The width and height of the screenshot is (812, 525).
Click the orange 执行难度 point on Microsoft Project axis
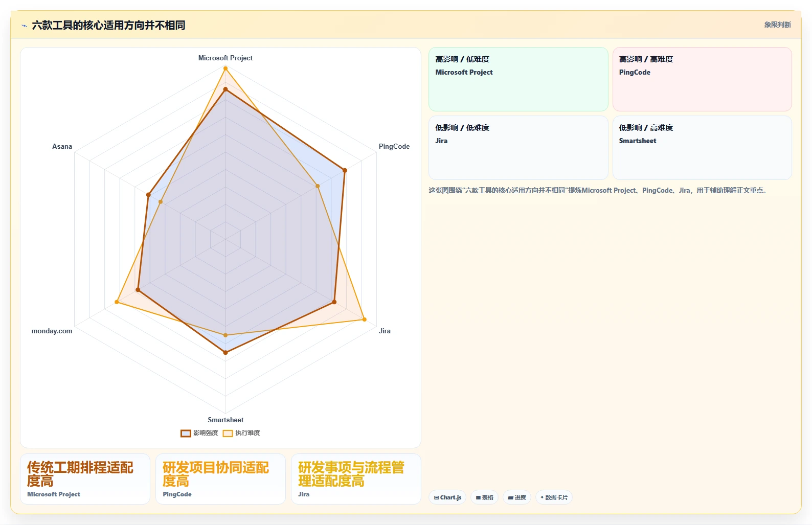(225, 69)
